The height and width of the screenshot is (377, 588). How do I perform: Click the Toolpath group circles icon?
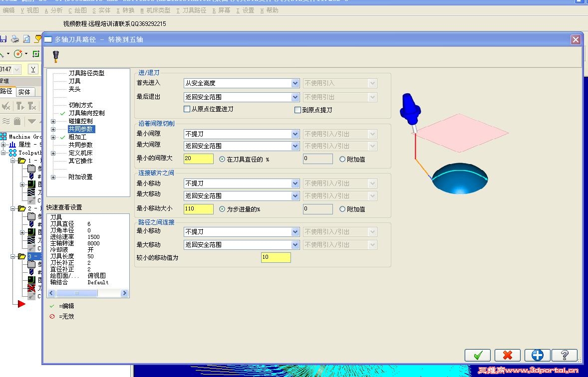pos(13,153)
